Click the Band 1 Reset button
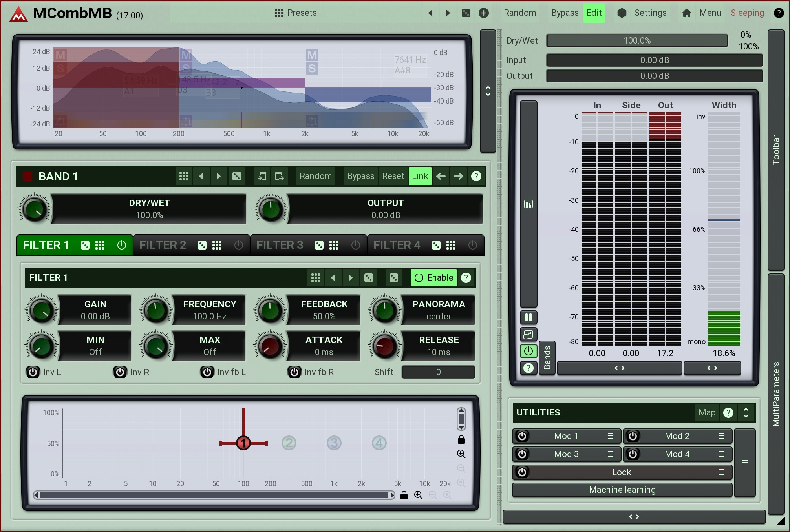Viewport: 790px width, 532px height. point(393,176)
